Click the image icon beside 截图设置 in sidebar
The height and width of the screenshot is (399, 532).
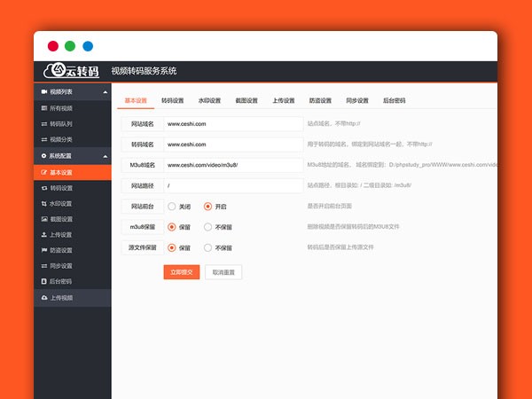coord(44,219)
